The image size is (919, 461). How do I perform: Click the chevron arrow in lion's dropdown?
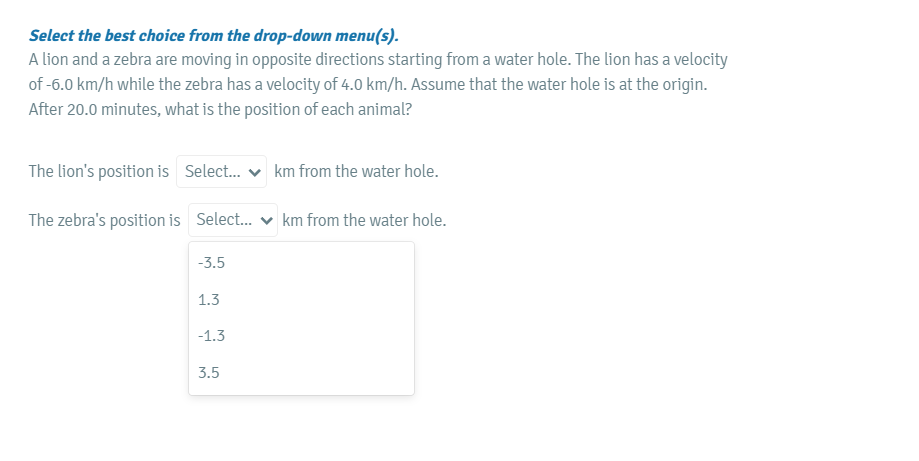(256, 172)
